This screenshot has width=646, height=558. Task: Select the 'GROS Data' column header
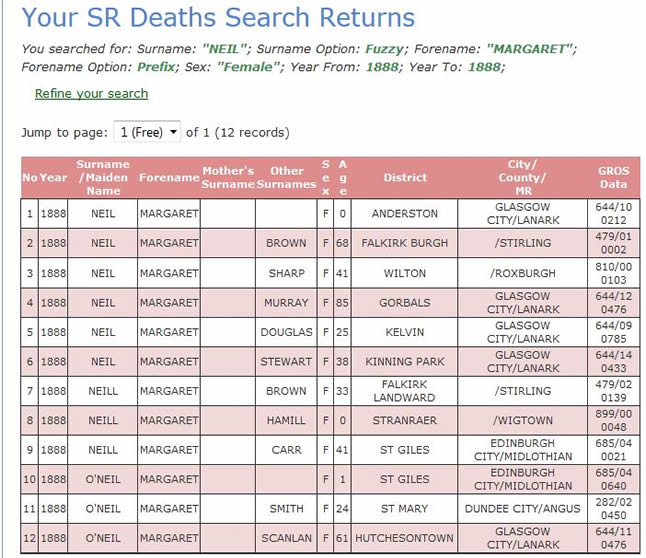click(613, 178)
